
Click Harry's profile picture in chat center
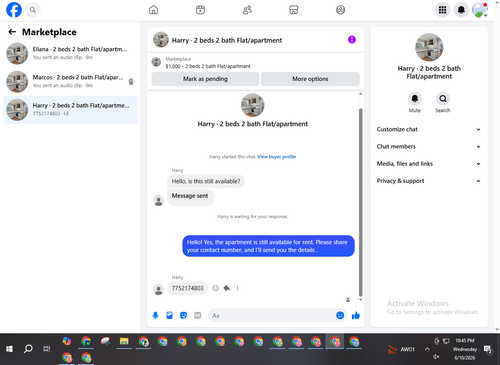pos(253,105)
